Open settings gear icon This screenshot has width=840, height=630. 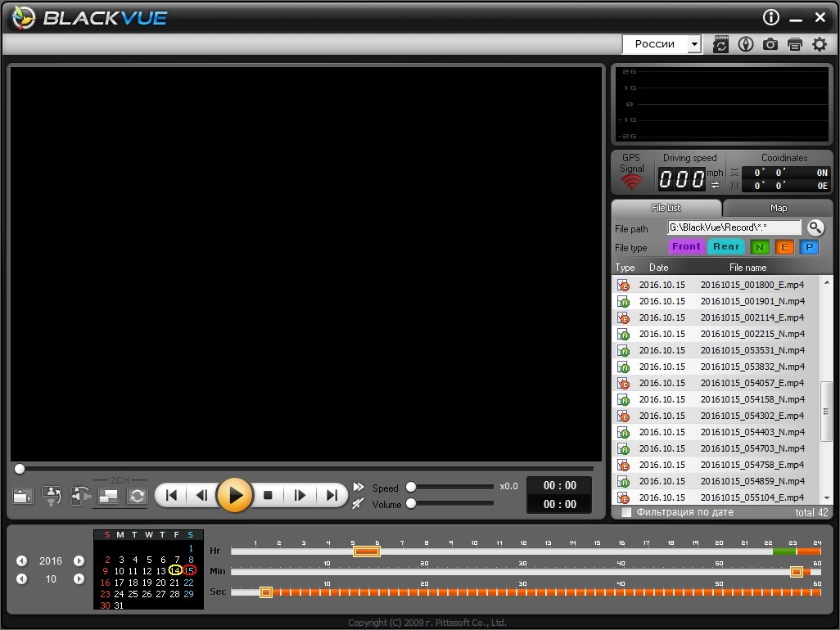(820, 44)
